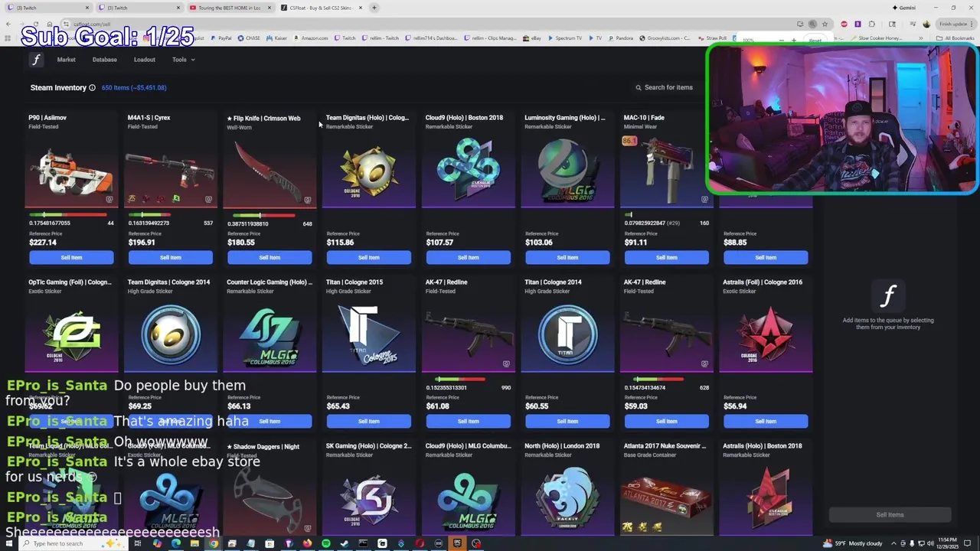Expand the Tools dropdown menu
This screenshot has width=980, height=551.
(183, 60)
